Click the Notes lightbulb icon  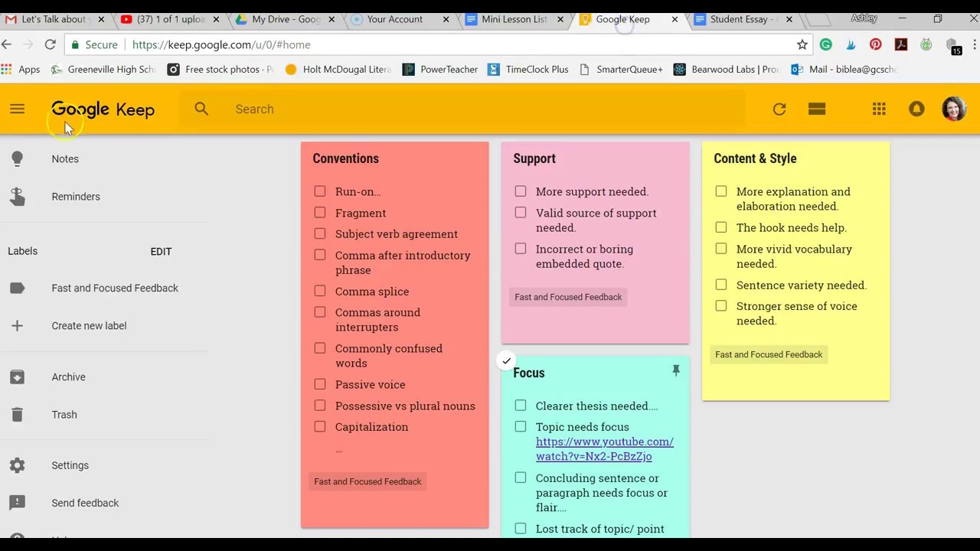[x=17, y=158]
